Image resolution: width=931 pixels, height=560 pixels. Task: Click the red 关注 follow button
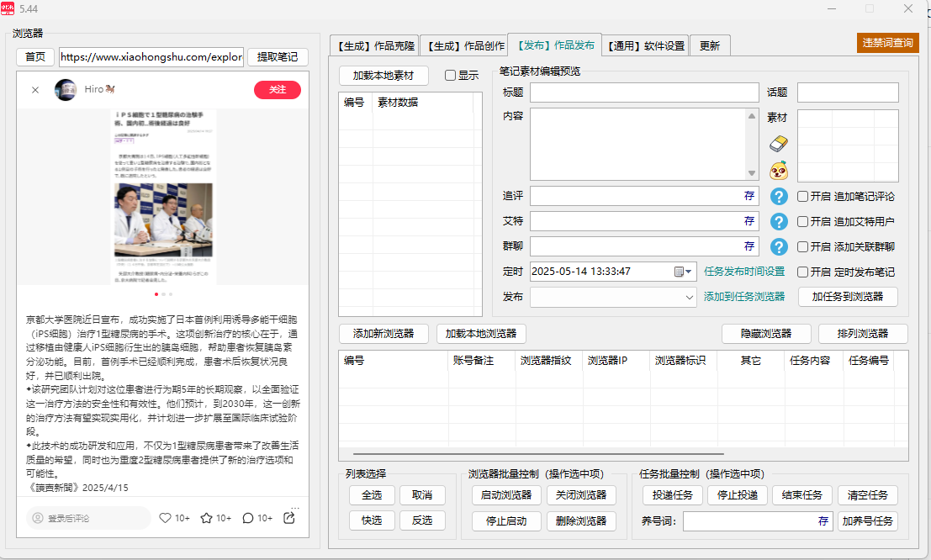point(278,90)
